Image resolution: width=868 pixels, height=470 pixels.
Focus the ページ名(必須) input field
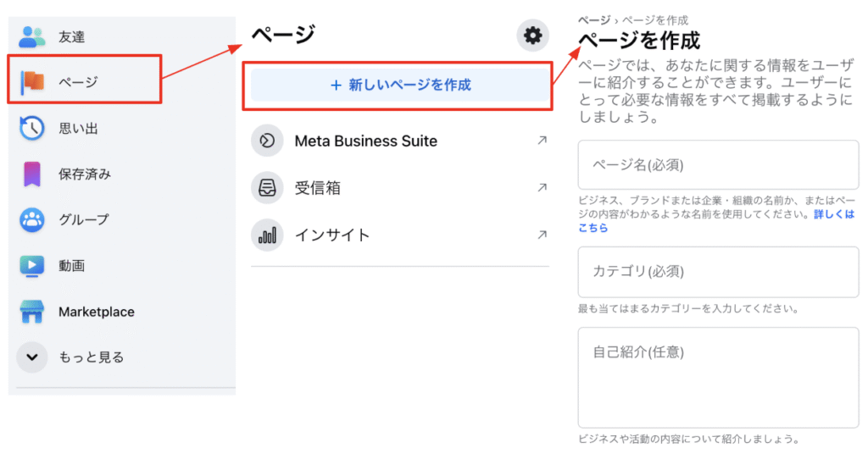pyautogui.click(x=718, y=165)
